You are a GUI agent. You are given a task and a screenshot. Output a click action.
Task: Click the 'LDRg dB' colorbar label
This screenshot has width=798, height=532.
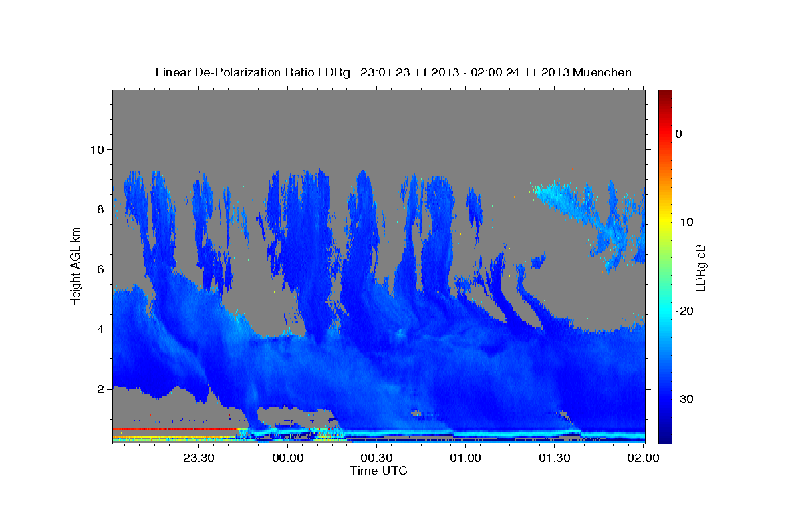point(700,267)
